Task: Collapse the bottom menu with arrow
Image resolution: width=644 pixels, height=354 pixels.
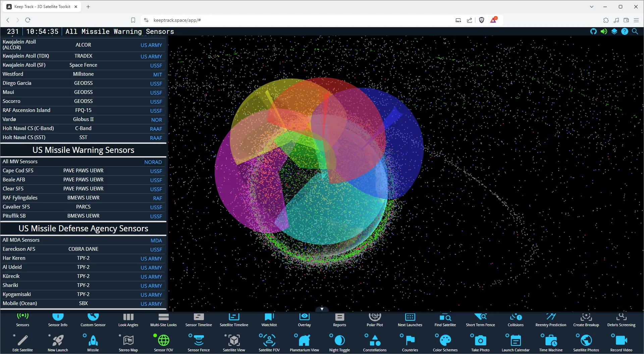Action: 322,309
